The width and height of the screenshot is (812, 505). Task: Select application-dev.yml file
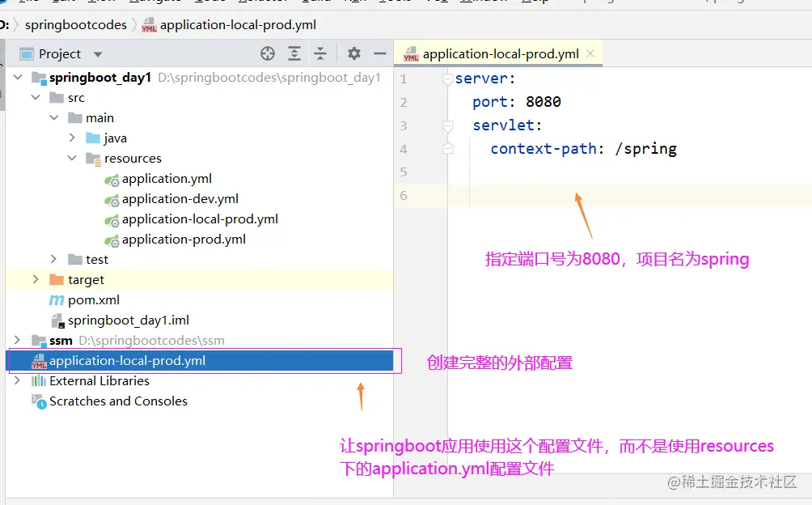pos(180,199)
